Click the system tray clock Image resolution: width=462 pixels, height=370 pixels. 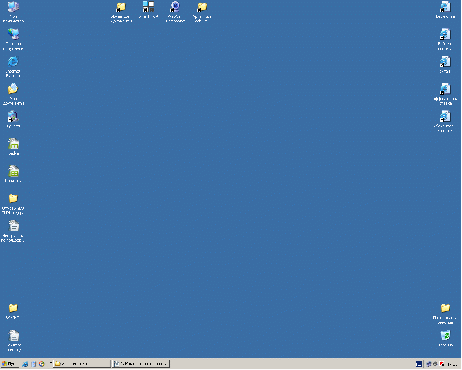453,364
